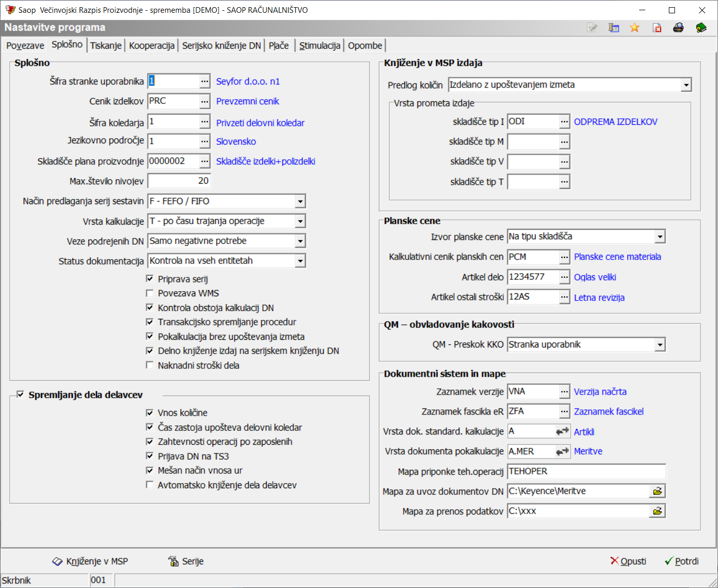Image resolution: width=718 pixels, height=588 pixels.
Task: Toggle Avtomatsko knjiženje dela delavcev checkbox
Action: [150, 485]
